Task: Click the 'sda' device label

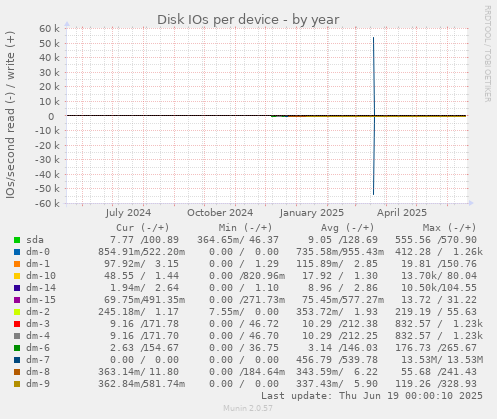Action: coord(35,240)
